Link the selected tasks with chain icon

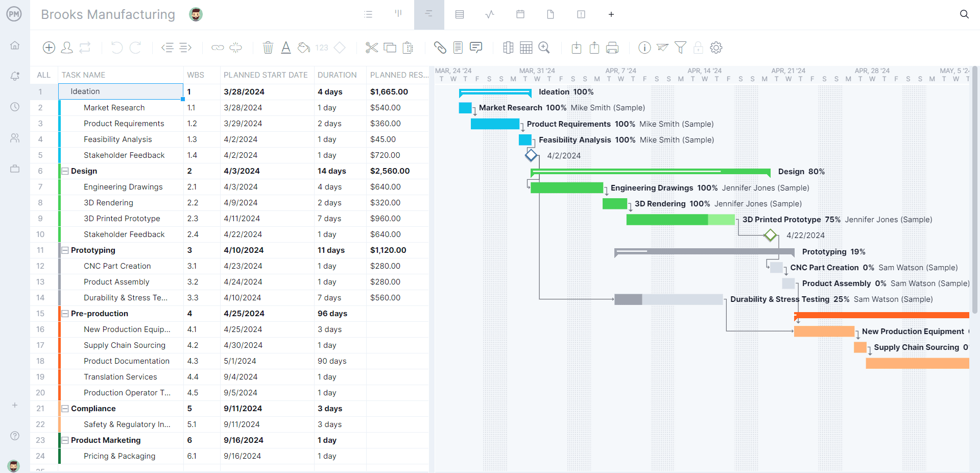(217, 48)
